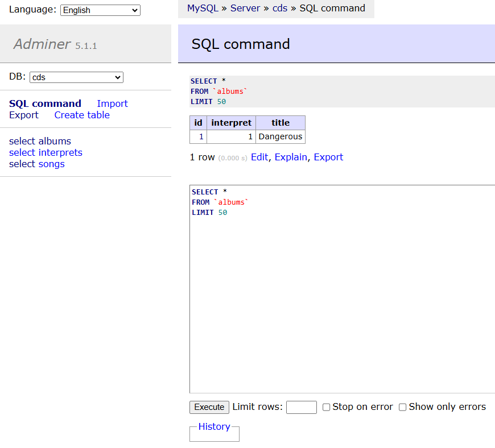Go to MySQL breadcrumb link
495x448 pixels.
pos(203,8)
